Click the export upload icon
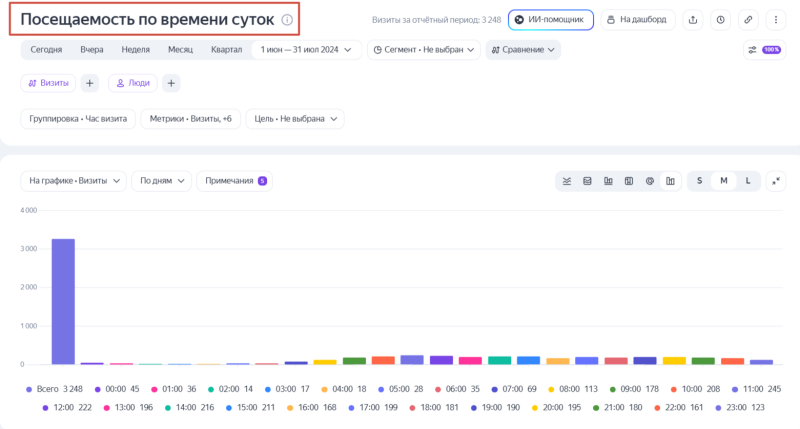This screenshot has width=800, height=429. click(693, 20)
